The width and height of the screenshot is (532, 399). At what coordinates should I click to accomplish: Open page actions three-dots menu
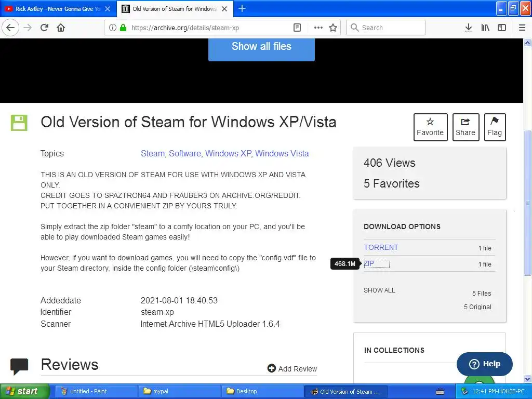click(318, 28)
